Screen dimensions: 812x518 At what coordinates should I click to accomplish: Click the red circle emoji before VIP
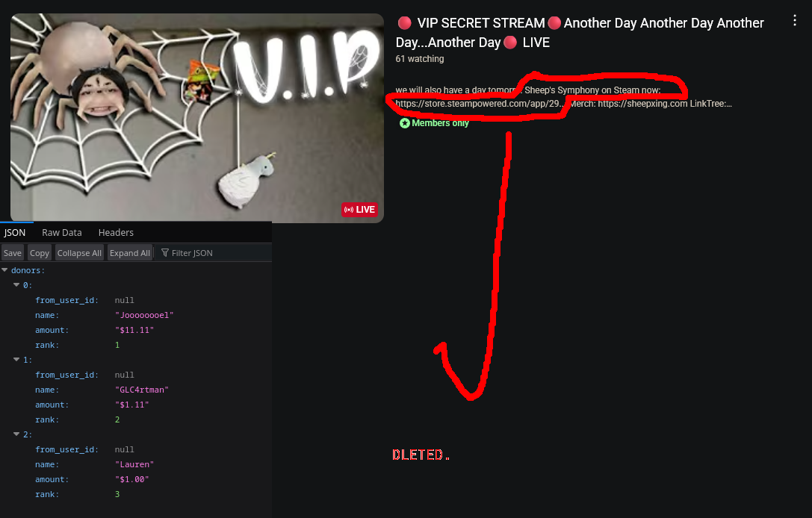tap(404, 23)
